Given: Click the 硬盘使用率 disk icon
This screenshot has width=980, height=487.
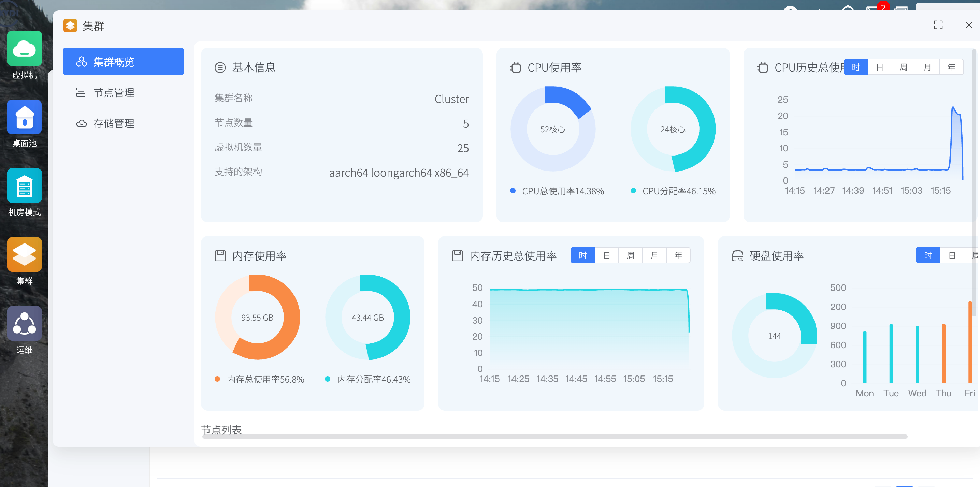Looking at the screenshot, I should (737, 256).
